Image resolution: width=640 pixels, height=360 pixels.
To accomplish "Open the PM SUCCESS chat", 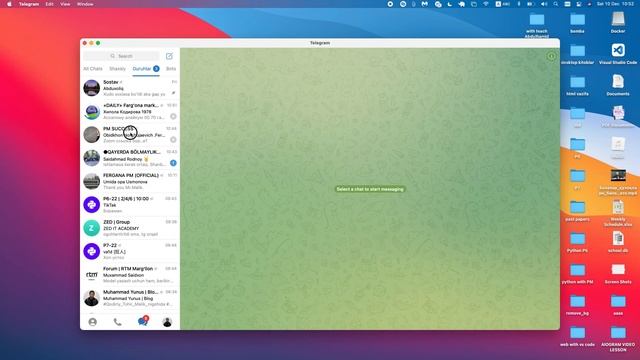I will [x=130, y=134].
